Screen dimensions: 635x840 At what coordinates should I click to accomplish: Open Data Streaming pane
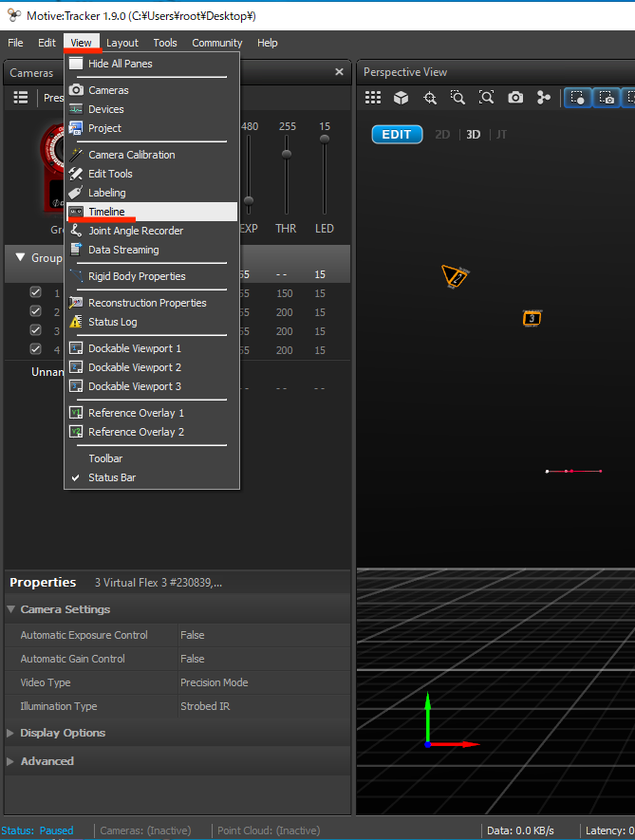tap(152, 250)
